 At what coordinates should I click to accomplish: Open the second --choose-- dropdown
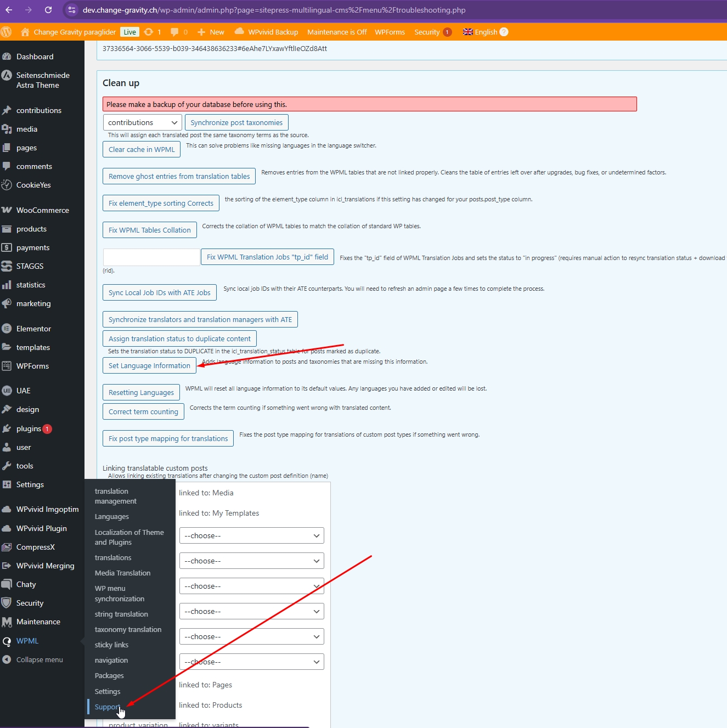(251, 561)
